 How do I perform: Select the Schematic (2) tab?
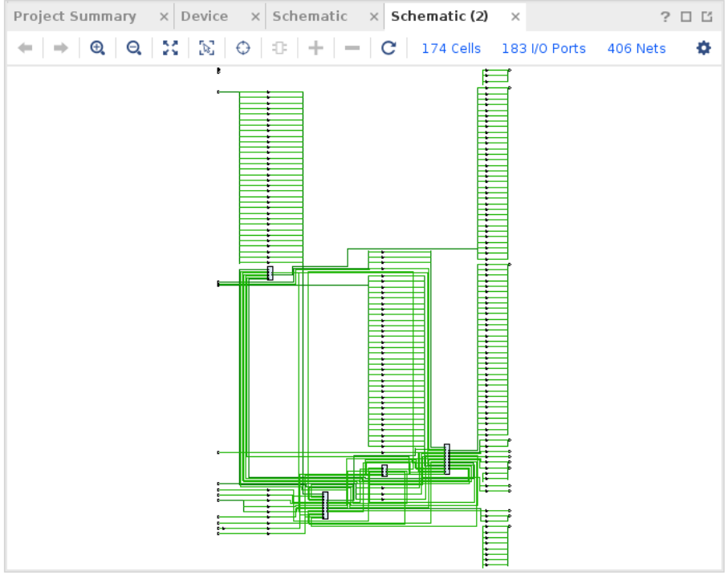[439, 16]
